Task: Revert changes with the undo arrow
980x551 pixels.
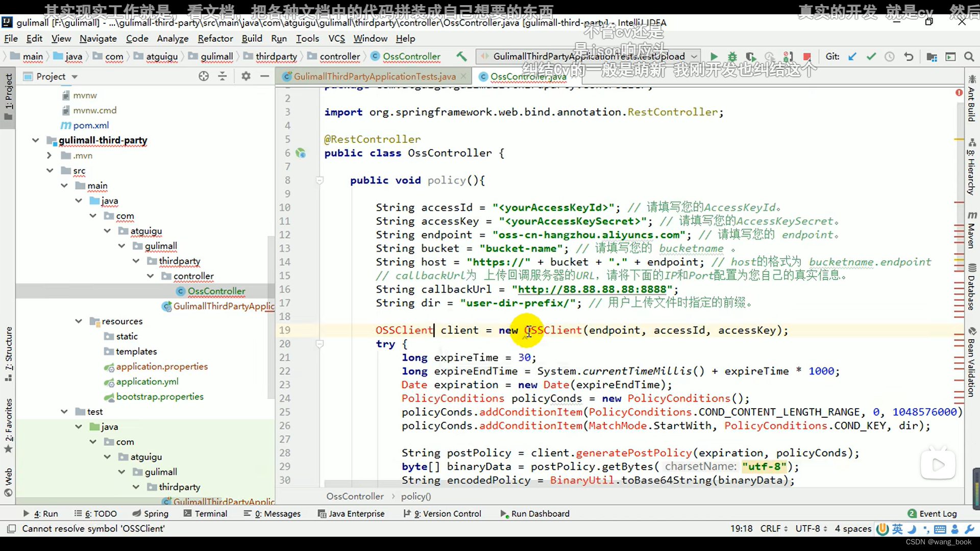Action: 909,57
